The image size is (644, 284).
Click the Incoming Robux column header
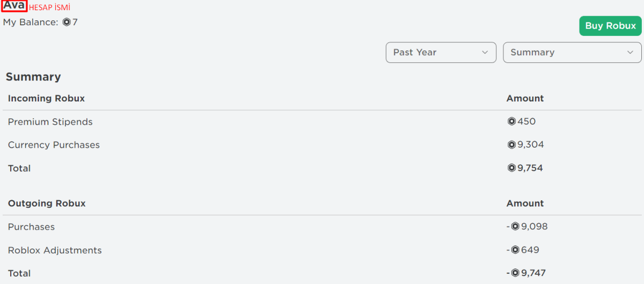click(x=46, y=98)
